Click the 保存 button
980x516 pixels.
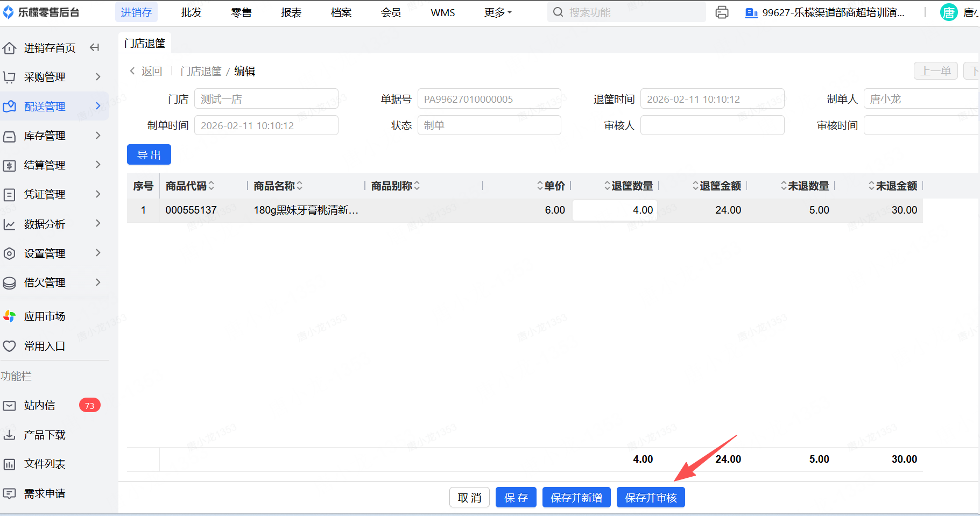pyautogui.click(x=516, y=498)
